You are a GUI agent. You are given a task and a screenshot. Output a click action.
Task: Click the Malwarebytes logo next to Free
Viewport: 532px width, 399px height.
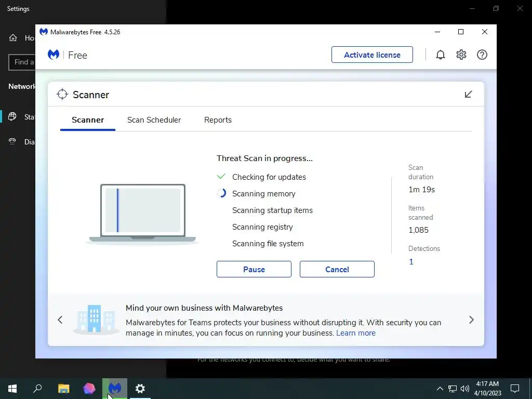point(54,55)
